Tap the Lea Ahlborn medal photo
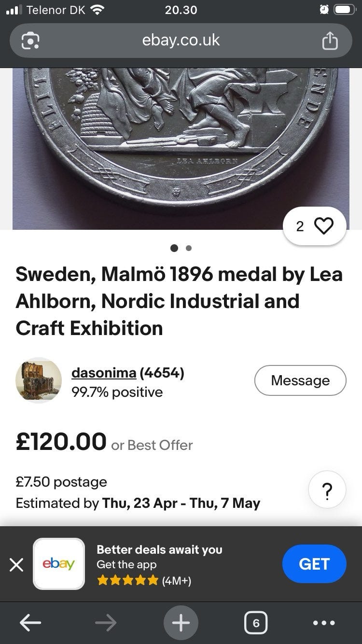 [x=181, y=145]
